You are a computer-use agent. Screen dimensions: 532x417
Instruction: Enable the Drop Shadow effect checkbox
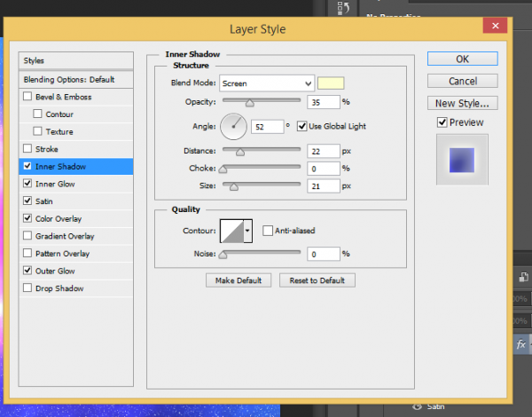click(27, 288)
